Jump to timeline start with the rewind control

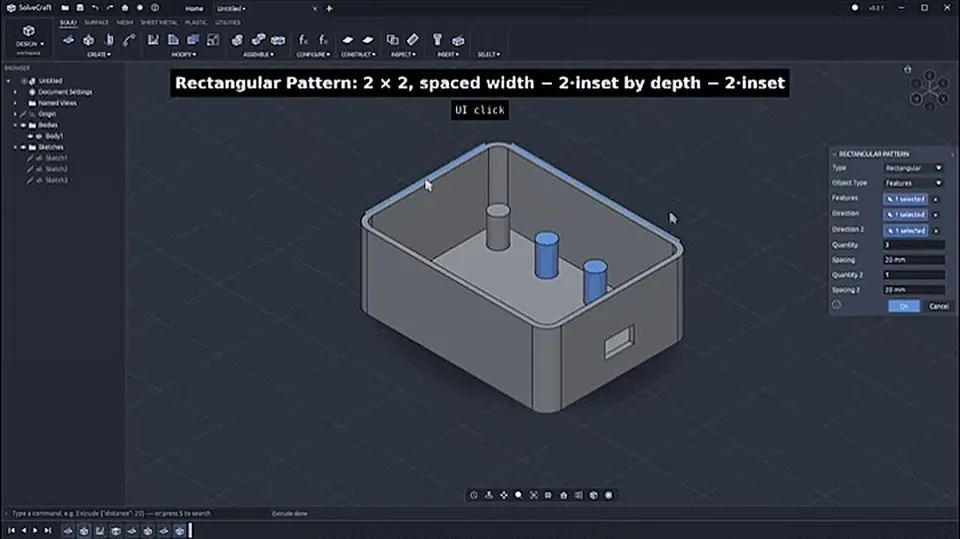(x=12, y=530)
